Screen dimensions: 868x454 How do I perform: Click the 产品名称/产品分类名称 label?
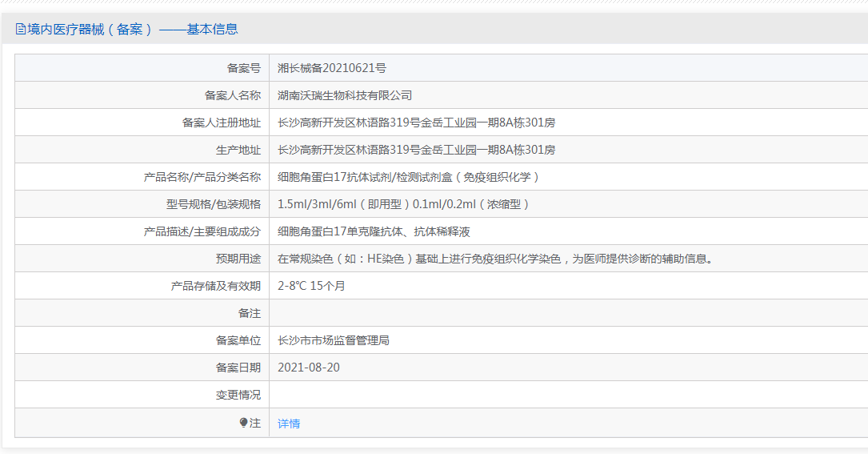click(202, 177)
